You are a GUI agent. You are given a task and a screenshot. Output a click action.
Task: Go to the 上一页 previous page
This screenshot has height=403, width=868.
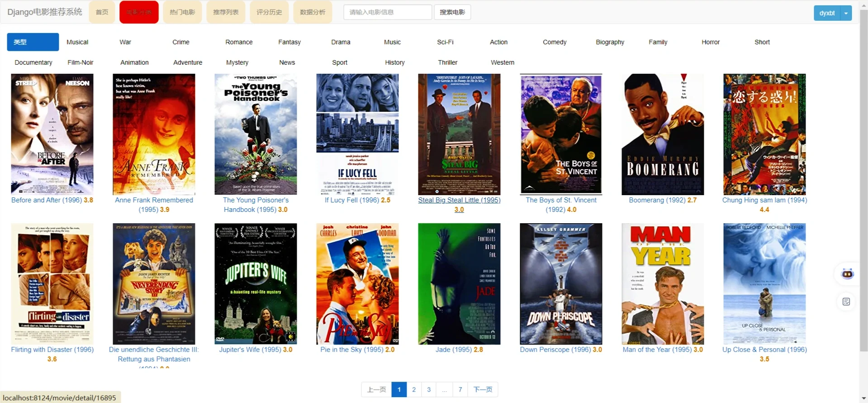click(376, 389)
